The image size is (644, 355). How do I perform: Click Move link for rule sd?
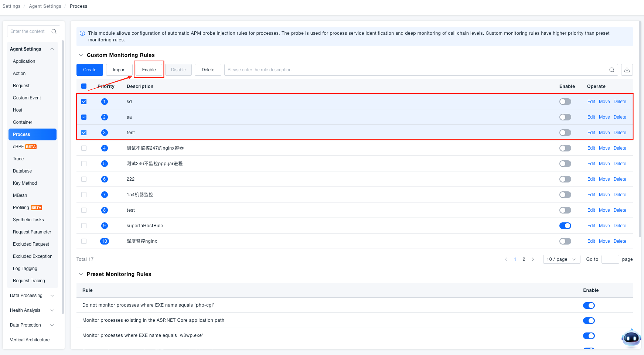point(604,102)
